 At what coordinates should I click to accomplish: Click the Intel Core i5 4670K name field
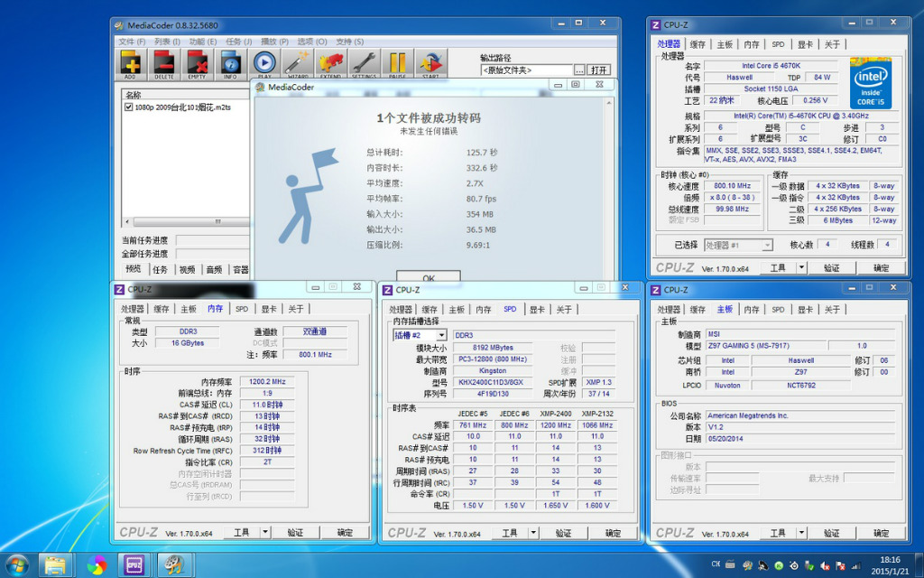(x=771, y=65)
